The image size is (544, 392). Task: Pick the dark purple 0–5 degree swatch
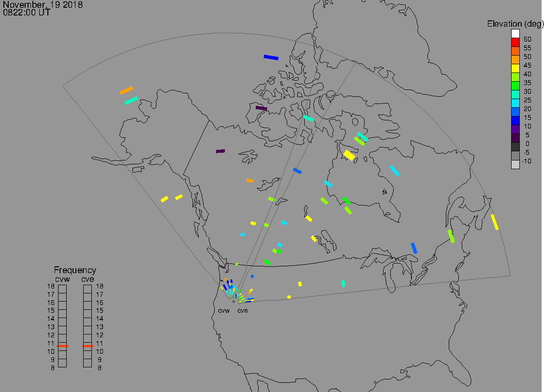click(515, 138)
